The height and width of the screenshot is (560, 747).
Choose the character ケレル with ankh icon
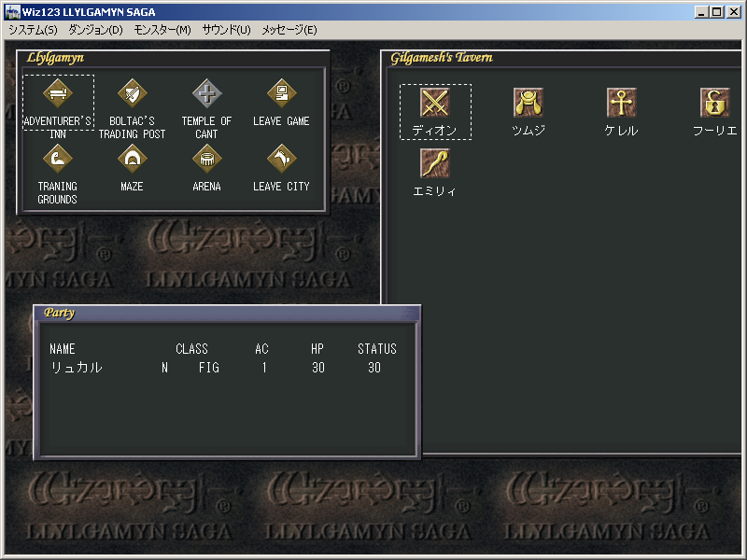click(621, 103)
